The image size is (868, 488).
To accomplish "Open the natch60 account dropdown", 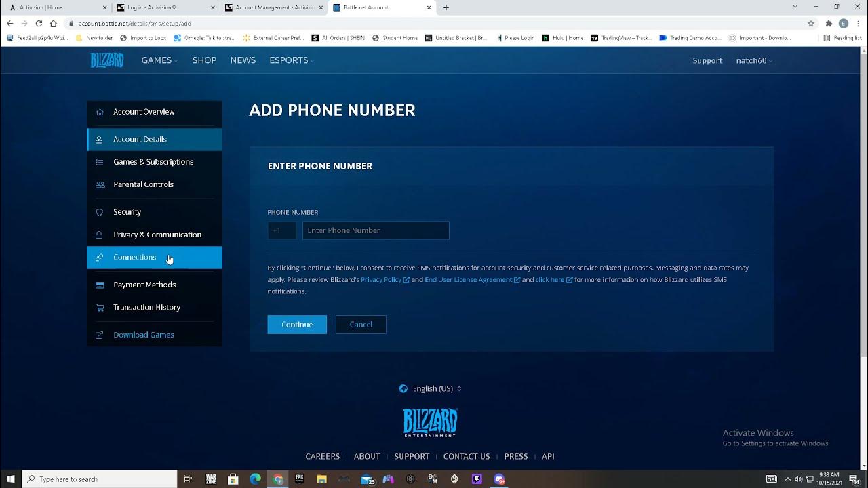I will point(754,60).
